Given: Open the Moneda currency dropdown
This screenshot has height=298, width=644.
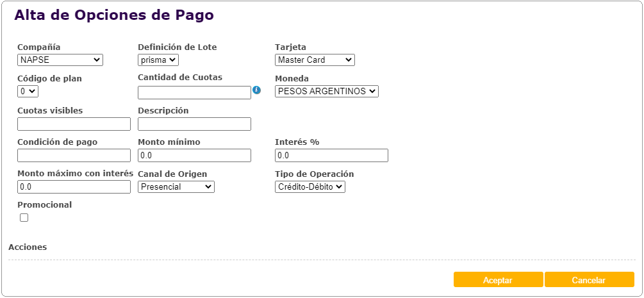Looking at the screenshot, I should 327,92.
